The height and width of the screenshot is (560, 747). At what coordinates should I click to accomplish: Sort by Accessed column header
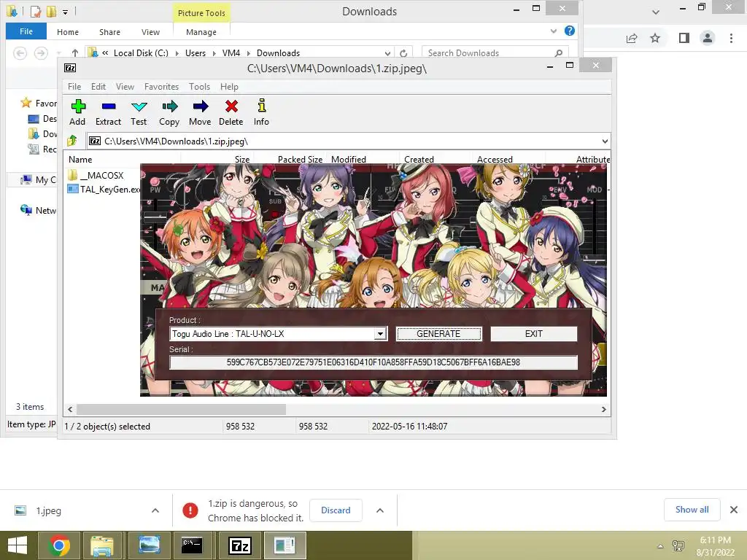508,160
